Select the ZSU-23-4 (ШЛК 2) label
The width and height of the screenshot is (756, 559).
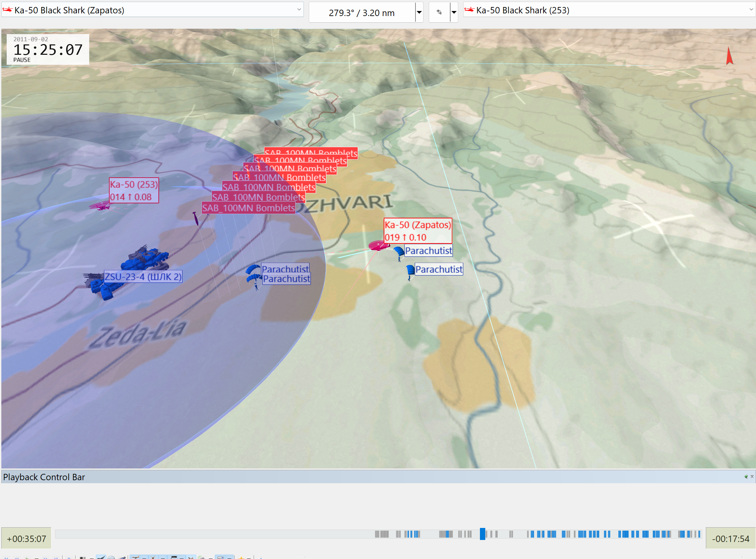[x=143, y=277]
